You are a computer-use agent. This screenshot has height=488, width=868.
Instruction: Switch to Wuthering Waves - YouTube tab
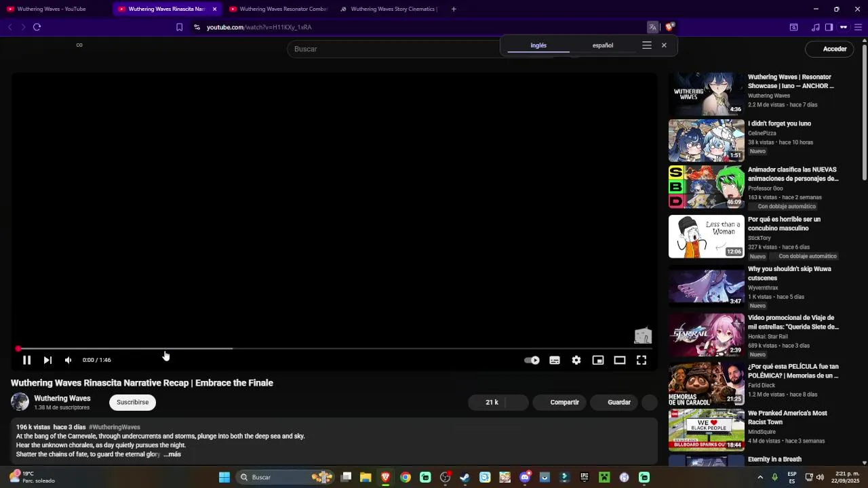pyautogui.click(x=54, y=9)
